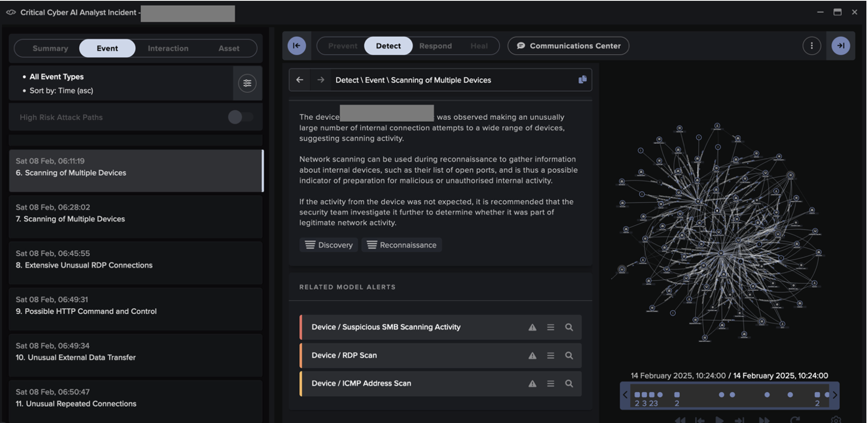Select the Prevent stage tab
Image resolution: width=868 pixels, height=423 pixels.
[342, 46]
